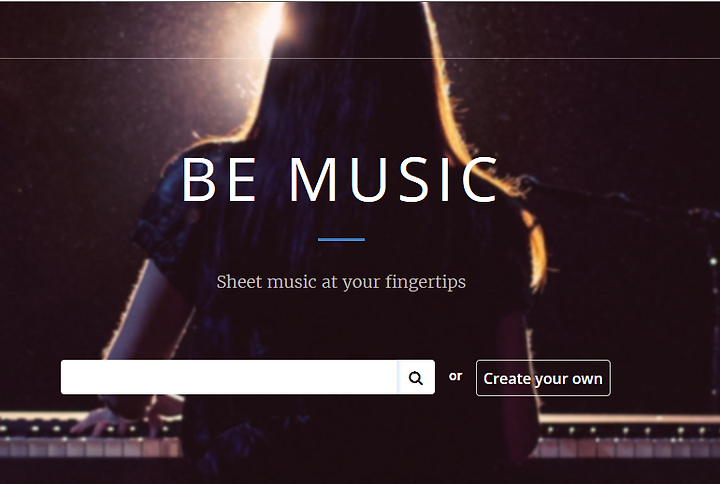The width and height of the screenshot is (720, 484).
Task: Click the pianist's hand on the keys
Action: pos(99,422)
